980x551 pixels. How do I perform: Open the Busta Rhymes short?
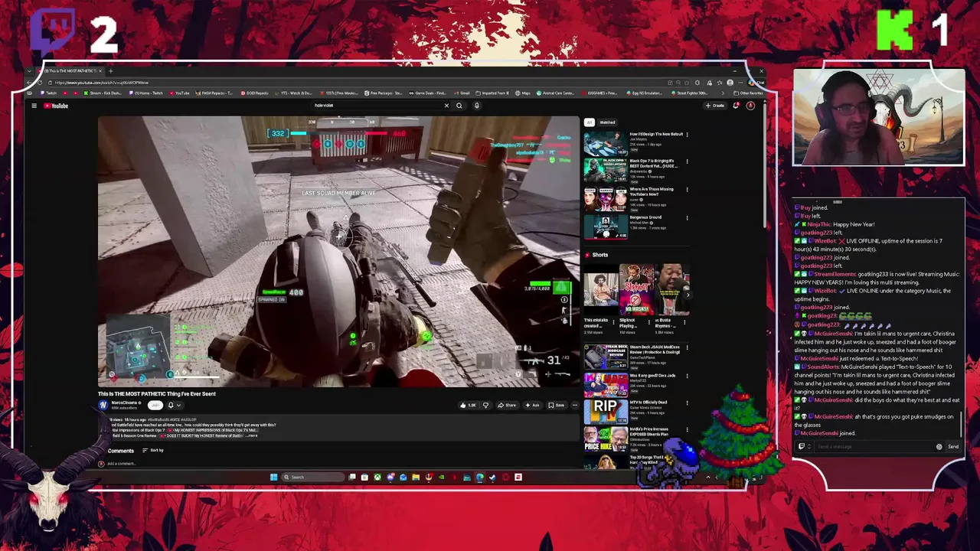click(672, 291)
